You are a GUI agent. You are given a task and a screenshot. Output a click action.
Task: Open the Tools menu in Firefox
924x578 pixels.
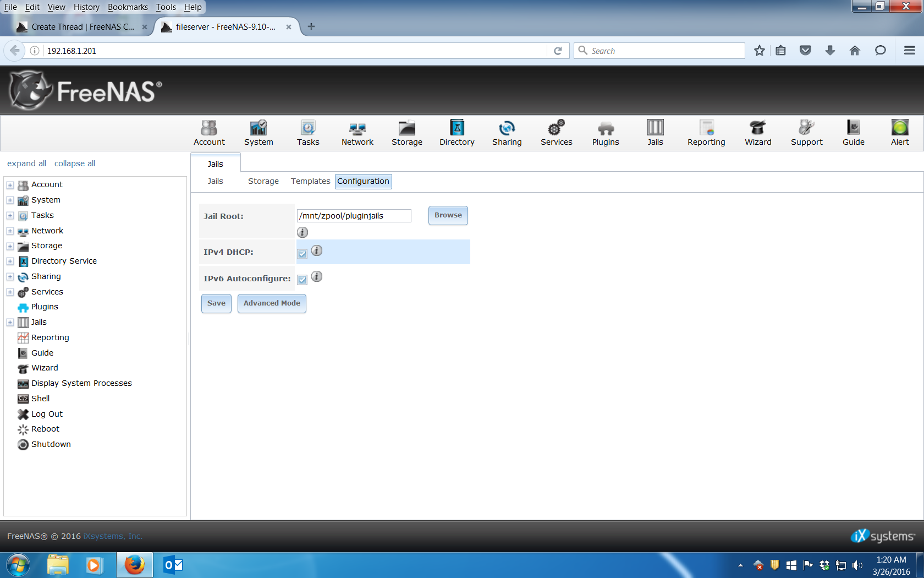coord(166,7)
